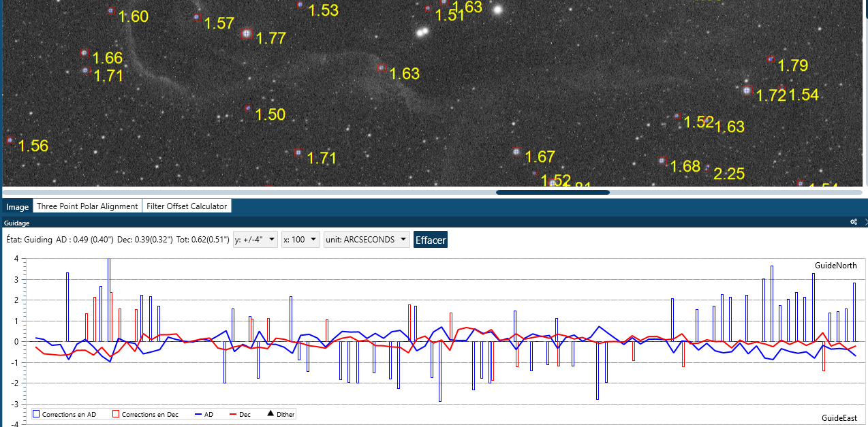868x427 pixels.
Task: Open the y: +/-4" scale dropdown
Action: coord(255,240)
